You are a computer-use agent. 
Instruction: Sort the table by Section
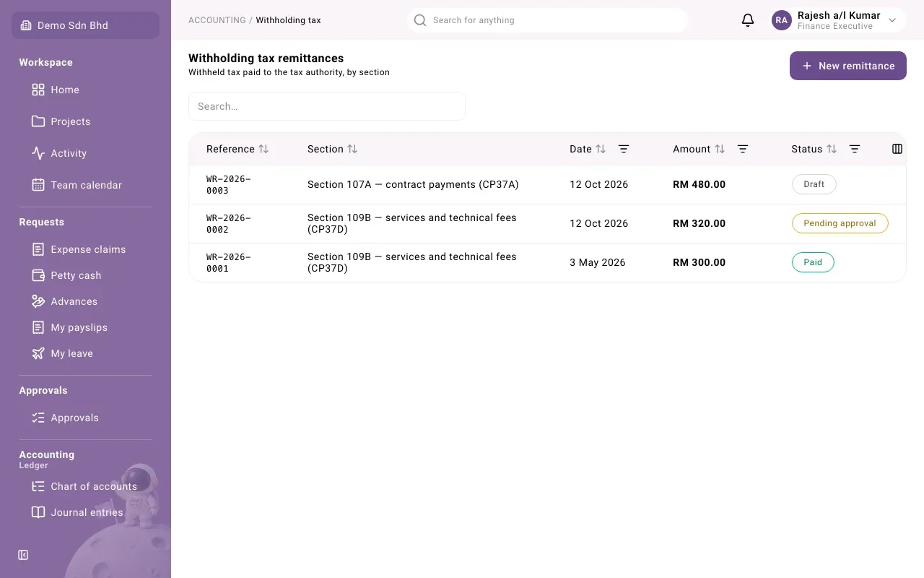tap(352, 149)
